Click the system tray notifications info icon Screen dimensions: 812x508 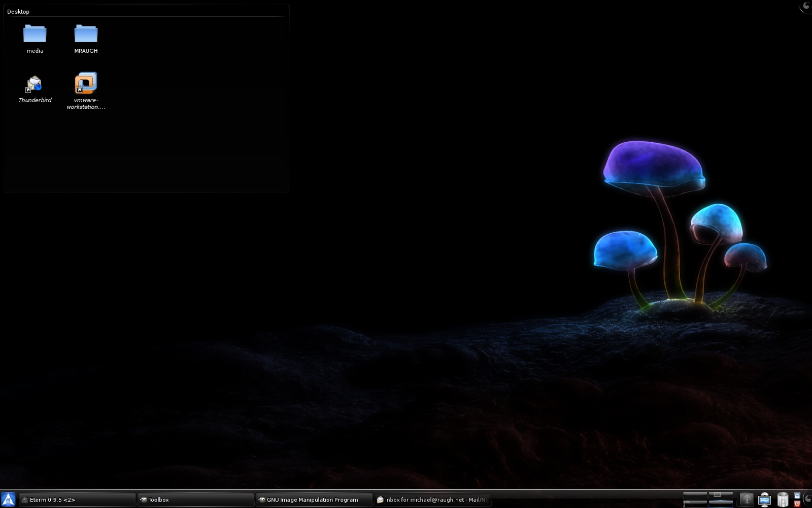(746, 500)
